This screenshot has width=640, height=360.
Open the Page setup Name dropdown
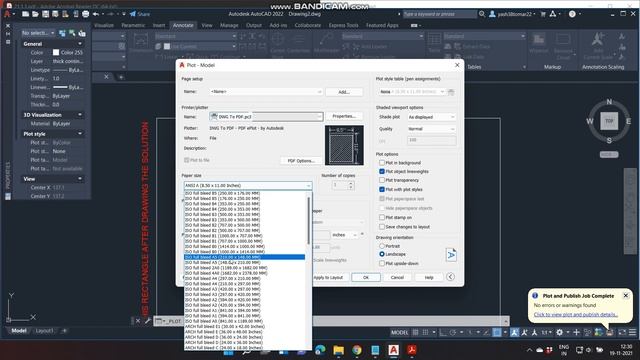(266, 92)
